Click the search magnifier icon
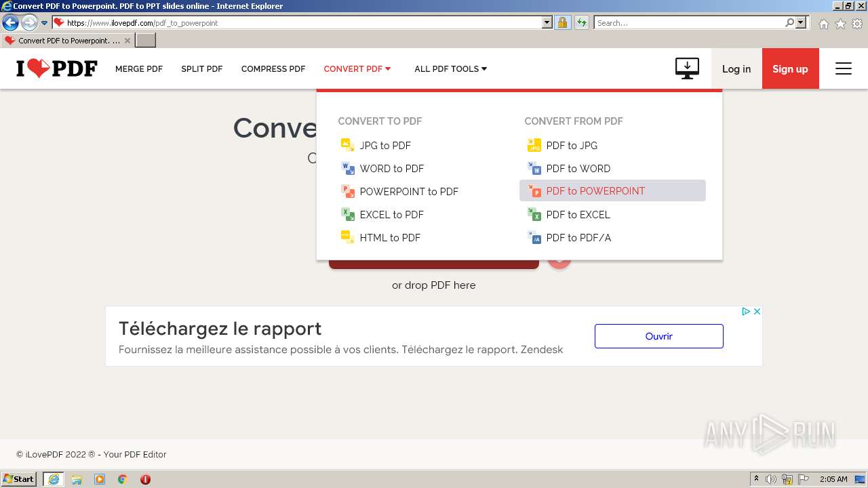Image resolution: width=868 pixels, height=488 pixels. [789, 22]
